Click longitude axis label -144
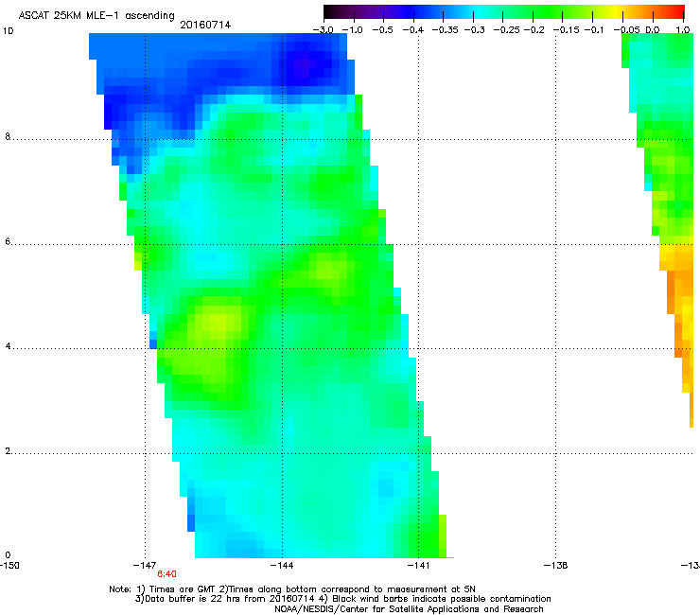700x615 pixels. point(282,566)
